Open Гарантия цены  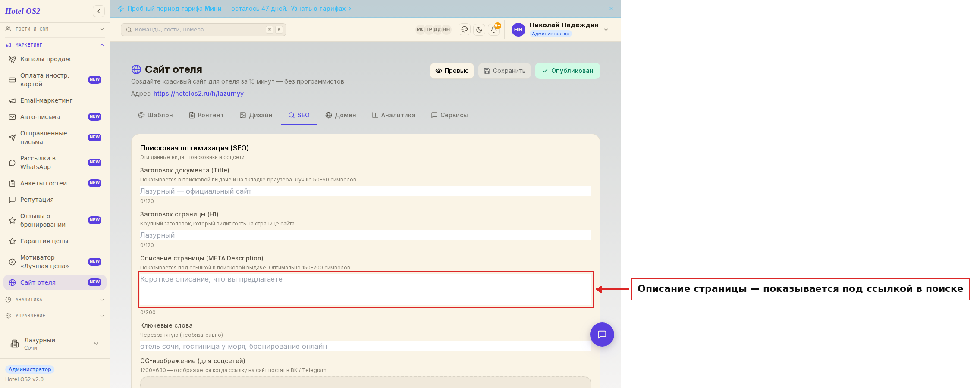pos(55,241)
